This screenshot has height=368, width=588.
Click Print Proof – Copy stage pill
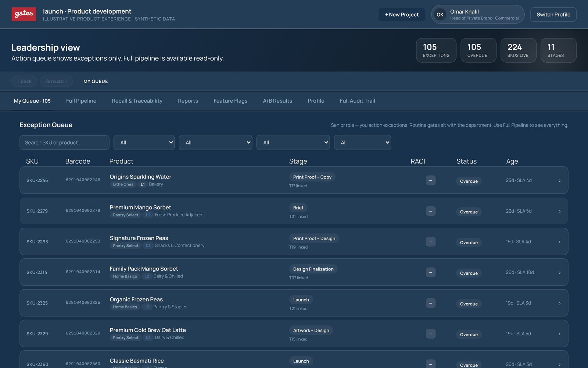pyautogui.click(x=312, y=177)
